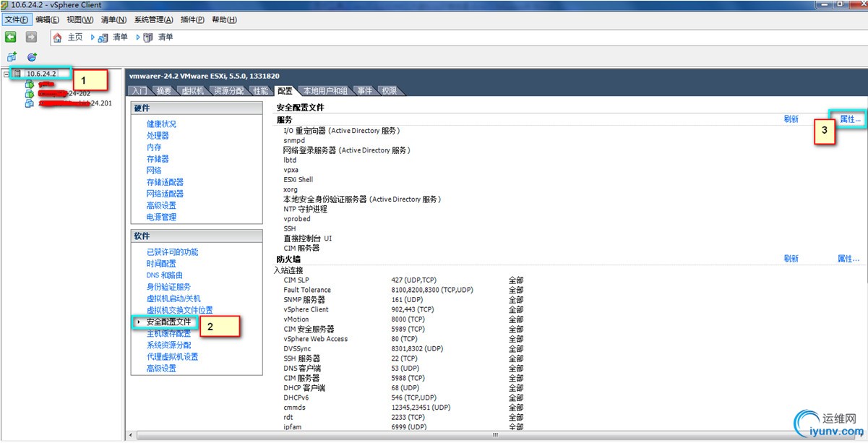
Task: Click the NTP 守护进程 service entry
Action: (x=305, y=209)
